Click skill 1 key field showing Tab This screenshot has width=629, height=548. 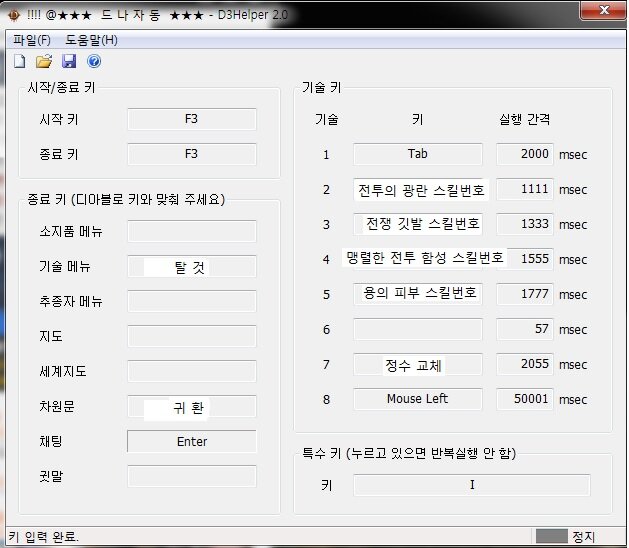click(x=418, y=154)
